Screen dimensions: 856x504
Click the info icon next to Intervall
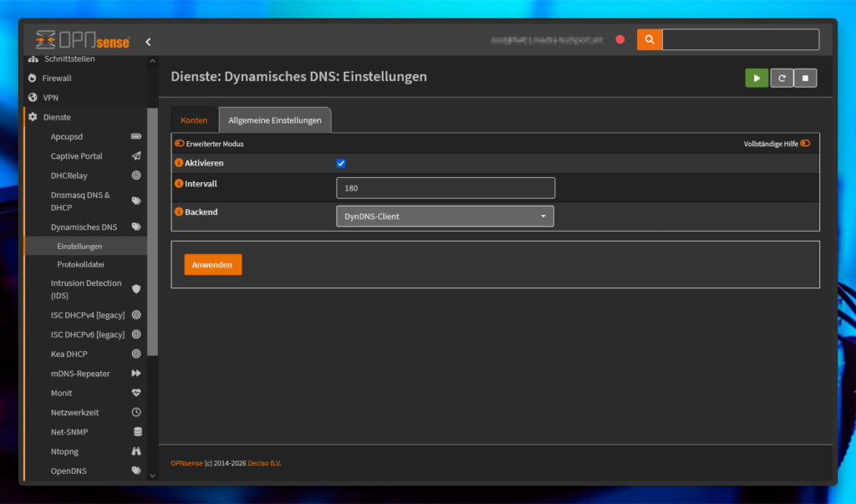click(179, 183)
